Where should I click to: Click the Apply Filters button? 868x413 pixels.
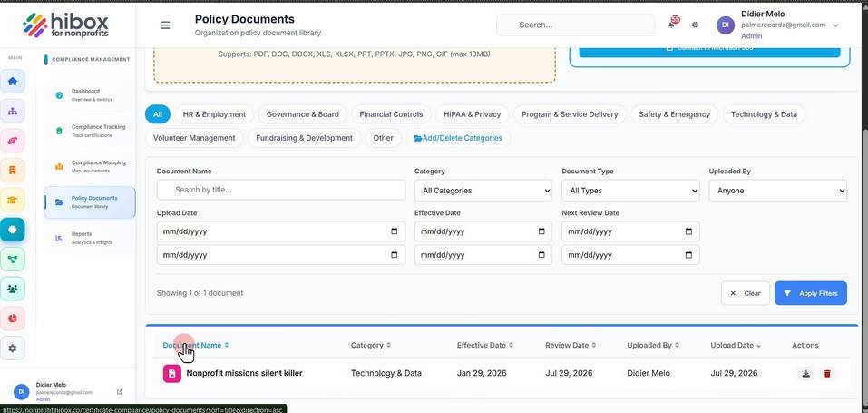pos(811,293)
